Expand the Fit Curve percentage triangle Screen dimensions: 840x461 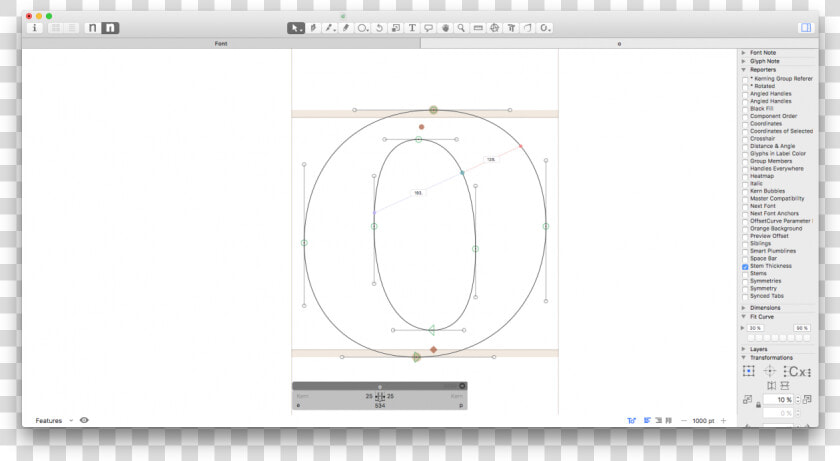[x=742, y=328]
